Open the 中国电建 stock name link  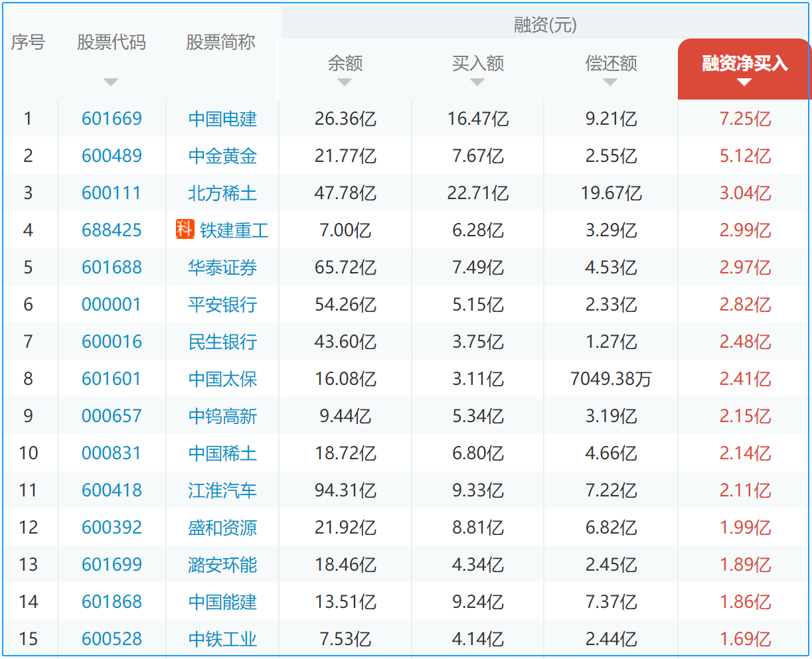pos(222,119)
